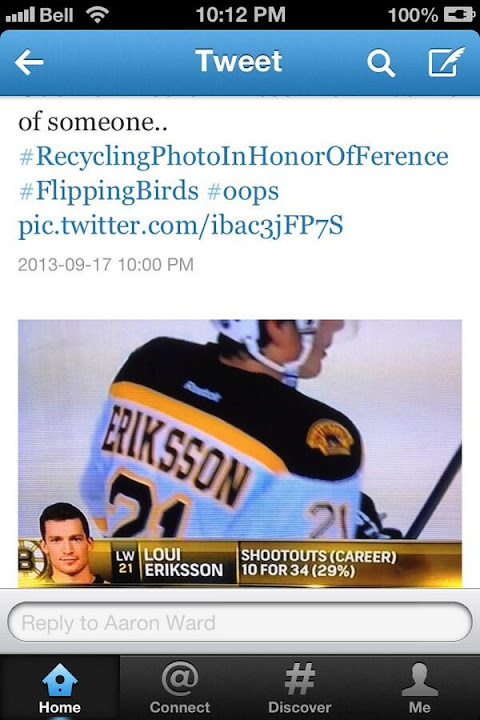The image size is (480, 720).
Task: Select the Home house icon
Action: click(x=60, y=679)
